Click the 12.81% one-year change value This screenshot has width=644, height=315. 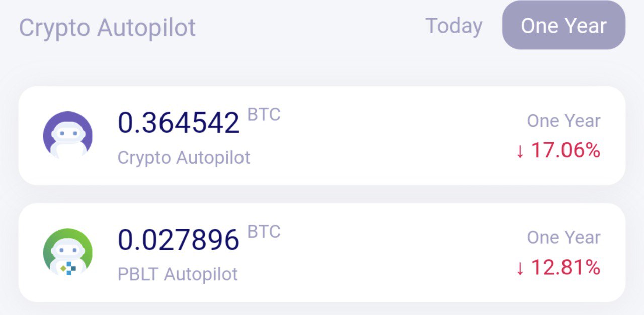pos(566,267)
